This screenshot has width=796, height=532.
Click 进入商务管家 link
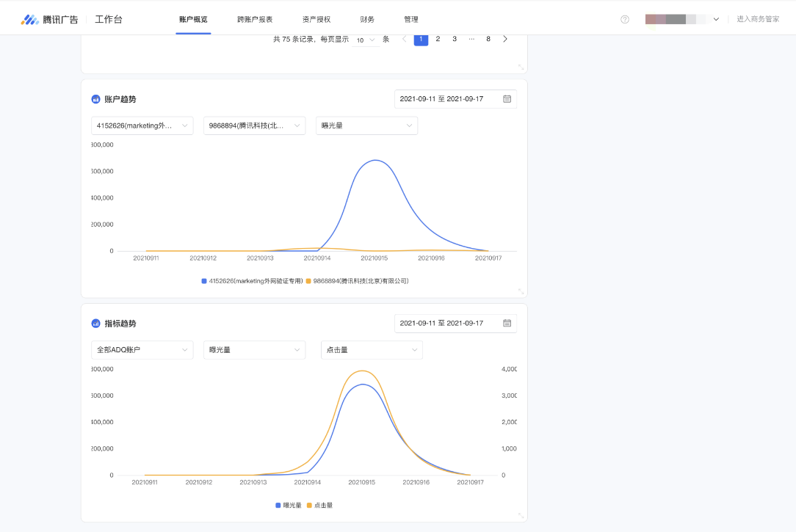click(758, 20)
